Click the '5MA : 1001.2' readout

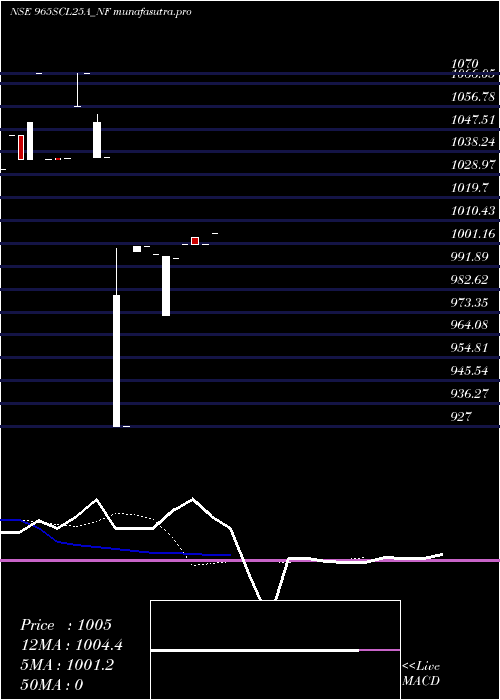coord(67,665)
